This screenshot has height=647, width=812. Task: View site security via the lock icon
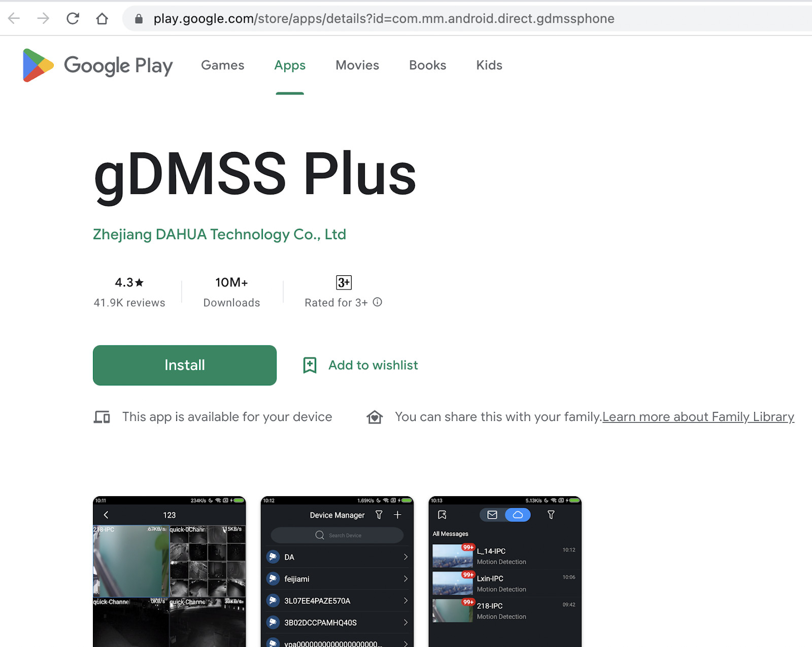pyautogui.click(x=139, y=19)
